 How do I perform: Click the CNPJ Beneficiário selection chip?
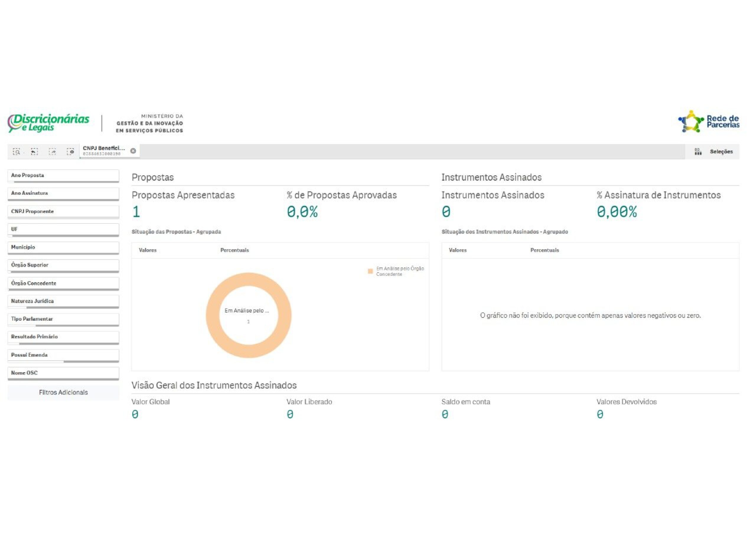(104, 151)
